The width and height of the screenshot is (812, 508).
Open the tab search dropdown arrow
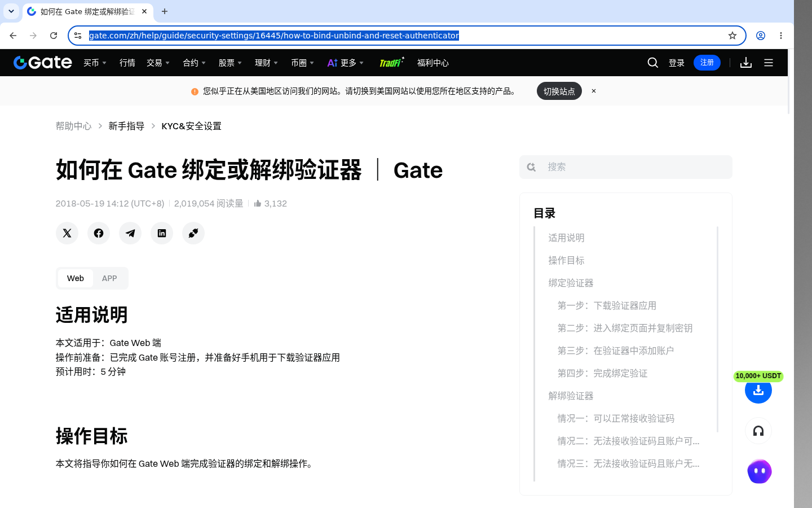coord(11,11)
